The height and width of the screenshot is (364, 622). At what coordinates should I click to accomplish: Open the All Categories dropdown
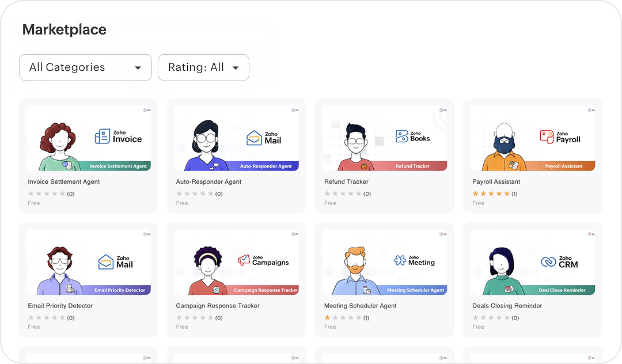pos(85,67)
